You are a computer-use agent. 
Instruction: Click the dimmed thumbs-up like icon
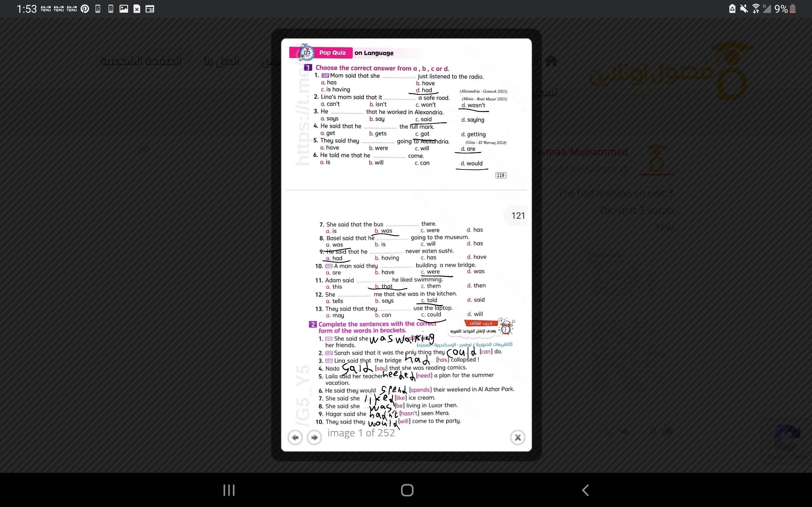click(668, 431)
